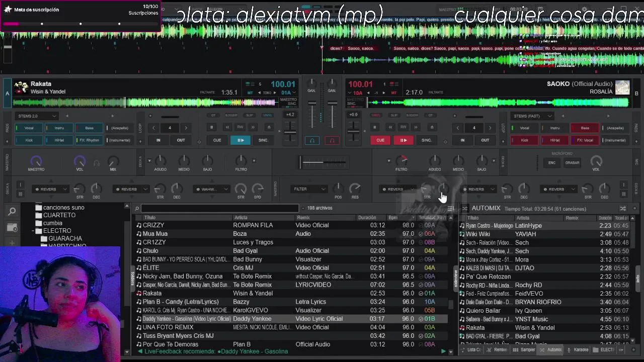Toggle deck B red headphone cue icon
The image size is (644, 362).
click(332, 140)
